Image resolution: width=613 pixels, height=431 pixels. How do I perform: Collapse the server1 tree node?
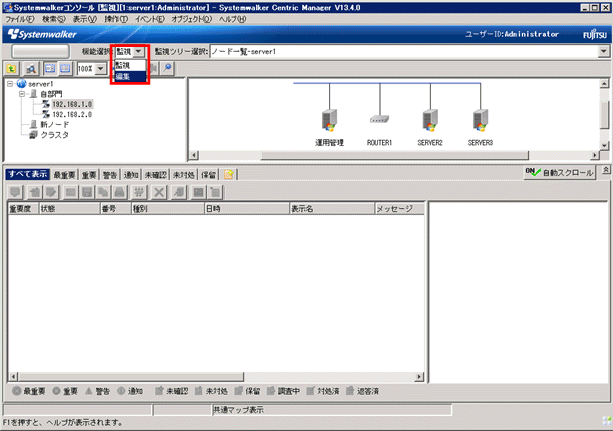coord(10,84)
